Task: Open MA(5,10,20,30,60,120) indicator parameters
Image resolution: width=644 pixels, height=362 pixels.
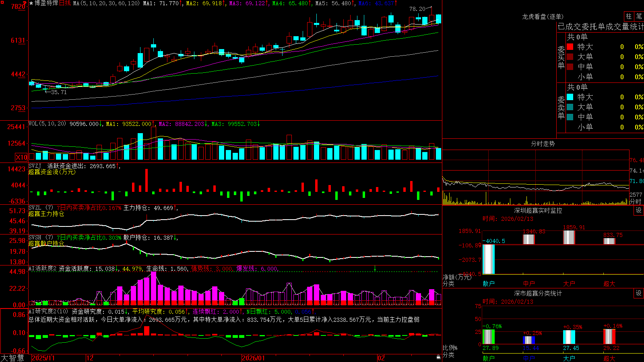Action: [106, 3]
